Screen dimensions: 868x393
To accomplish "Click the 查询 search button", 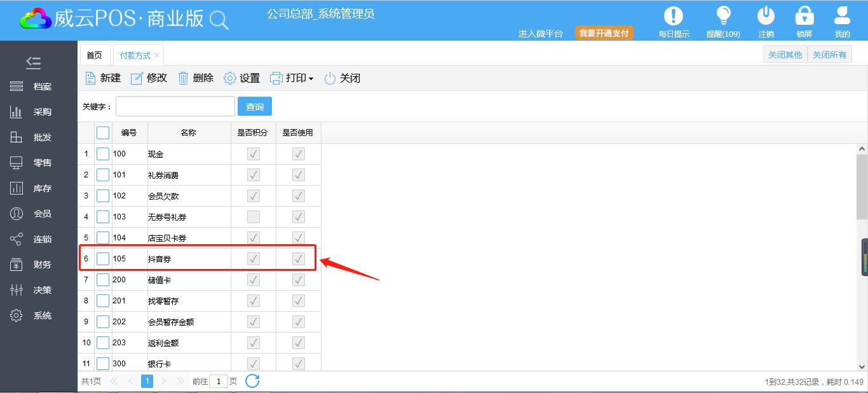I will [254, 107].
